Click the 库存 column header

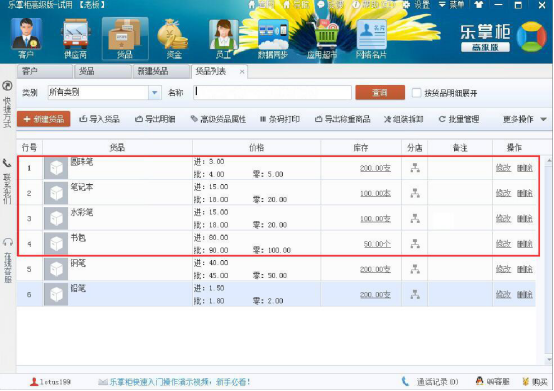click(x=361, y=147)
